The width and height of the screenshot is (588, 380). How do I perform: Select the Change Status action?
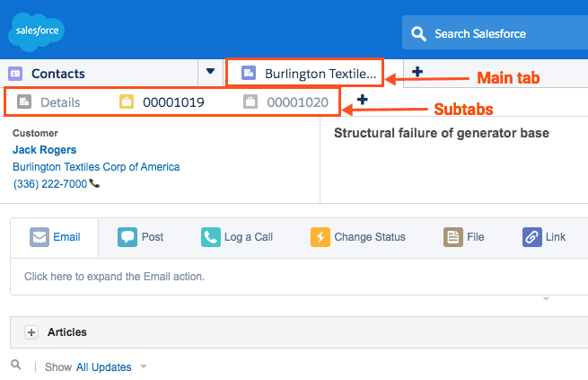coord(358,237)
